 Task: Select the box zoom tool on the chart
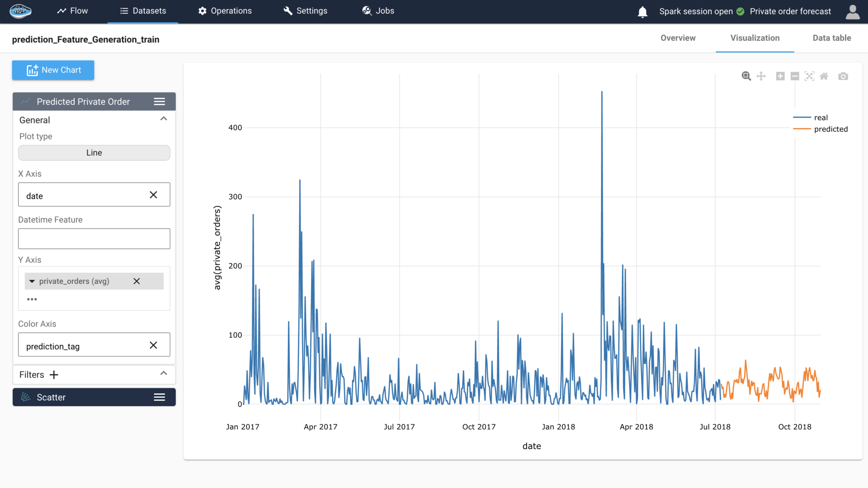[x=746, y=76]
